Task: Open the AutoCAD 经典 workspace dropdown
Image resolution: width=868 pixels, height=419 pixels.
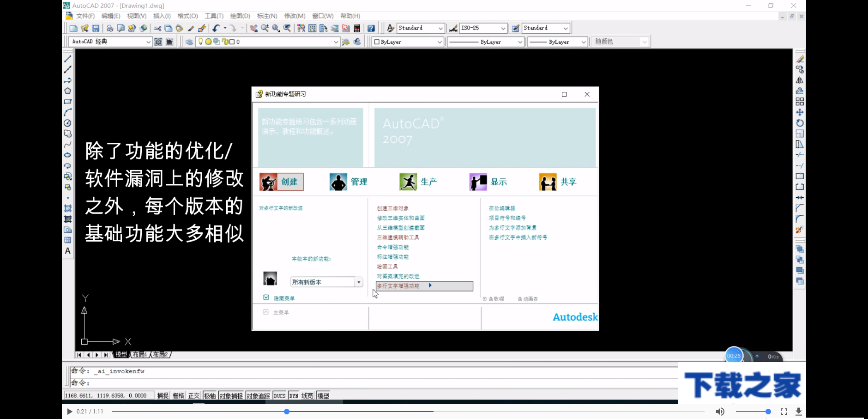Action: click(x=149, y=42)
